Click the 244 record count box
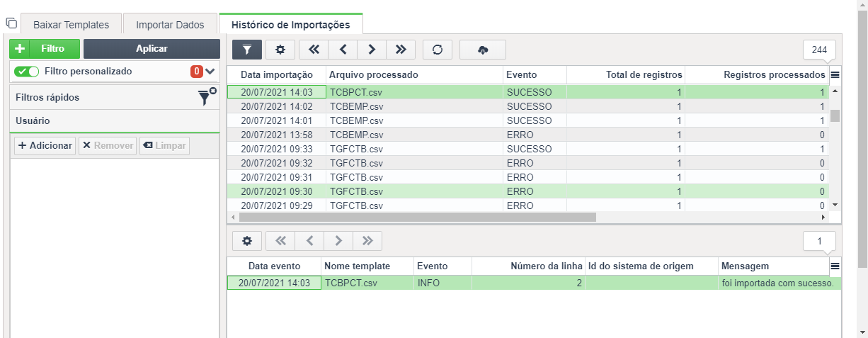 [819, 50]
